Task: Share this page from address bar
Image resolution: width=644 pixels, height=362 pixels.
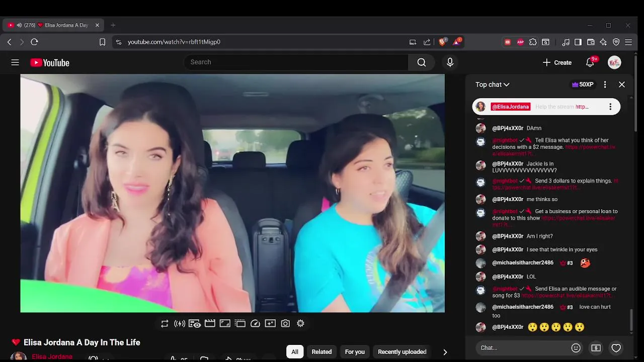Action: click(427, 42)
